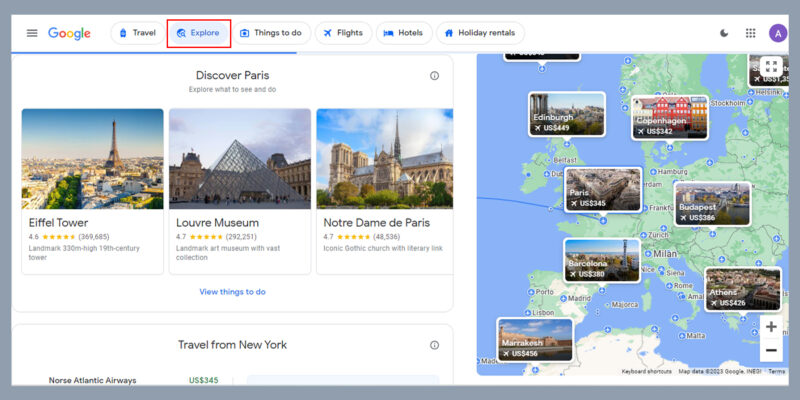This screenshot has width=800, height=400.
Task: Open the account avatar A
Action: 778,33
